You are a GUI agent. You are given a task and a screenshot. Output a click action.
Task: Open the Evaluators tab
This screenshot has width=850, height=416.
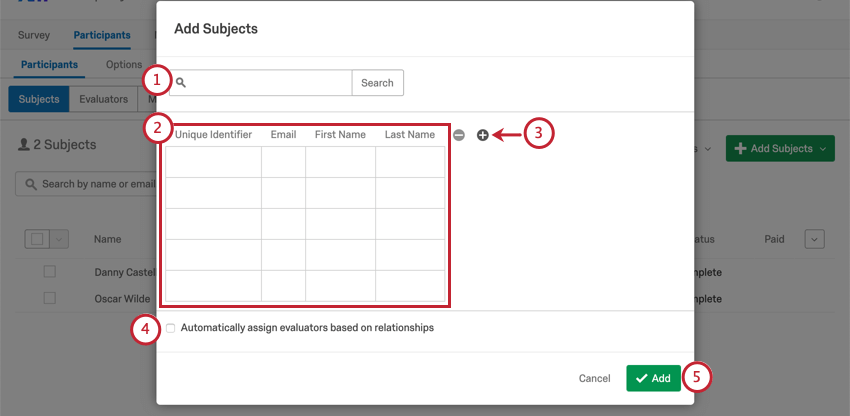coord(104,99)
